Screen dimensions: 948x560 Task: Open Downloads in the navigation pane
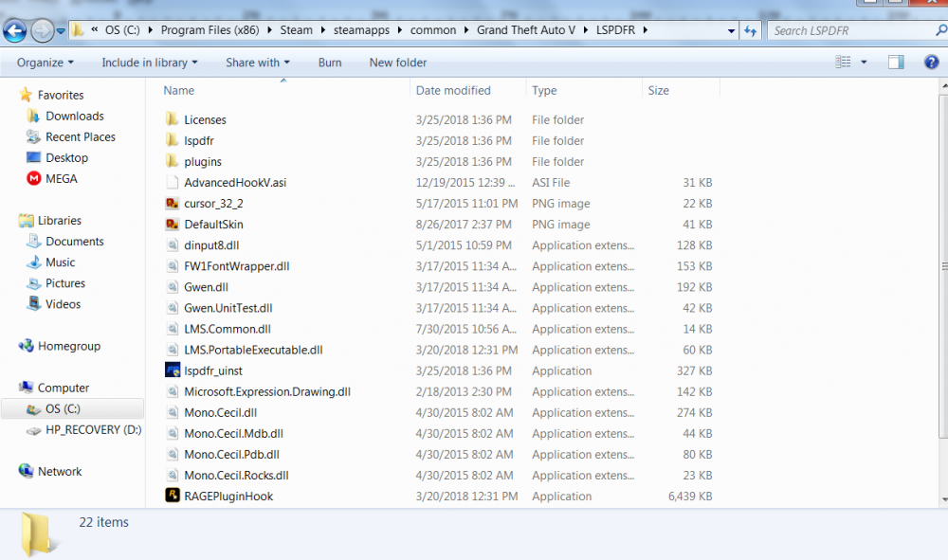click(74, 116)
